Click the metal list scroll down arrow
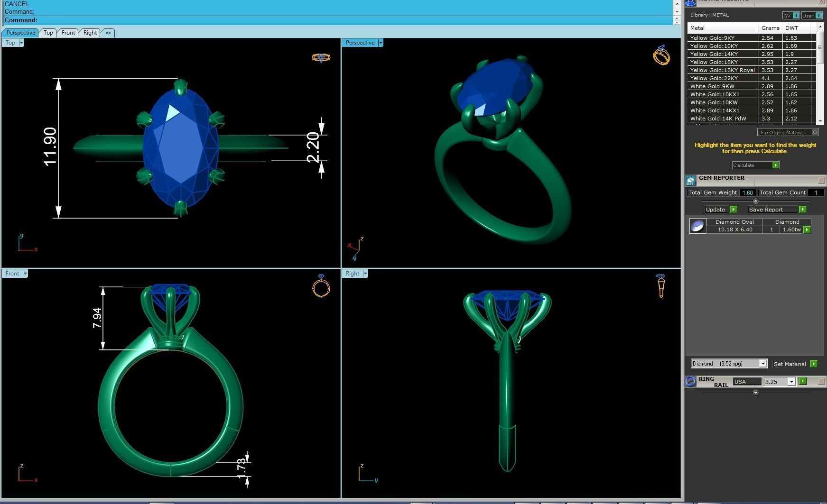 pyautogui.click(x=820, y=121)
